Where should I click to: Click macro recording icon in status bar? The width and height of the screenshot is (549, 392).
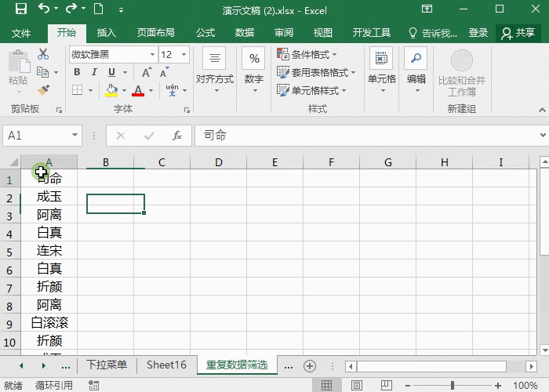(93, 386)
